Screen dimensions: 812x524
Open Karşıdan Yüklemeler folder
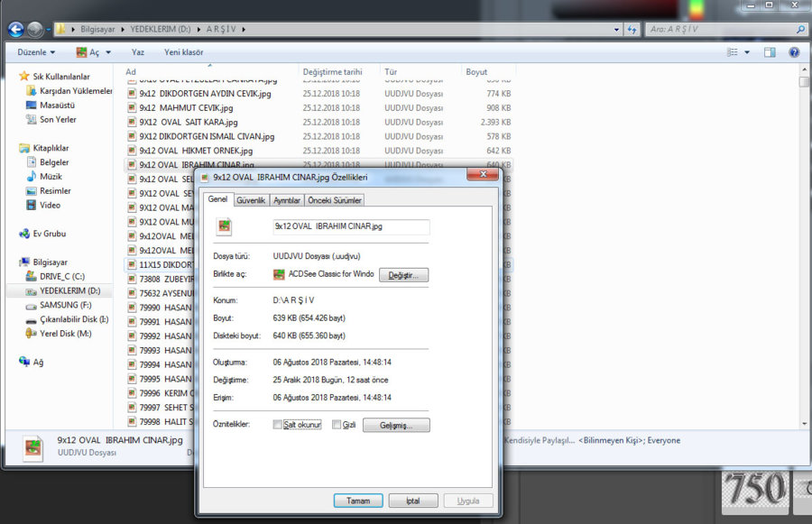(x=76, y=90)
